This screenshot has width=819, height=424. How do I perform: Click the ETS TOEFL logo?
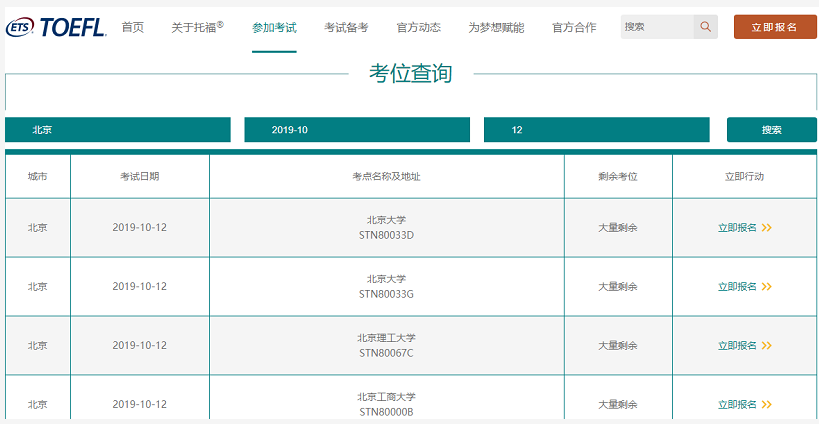coord(56,27)
